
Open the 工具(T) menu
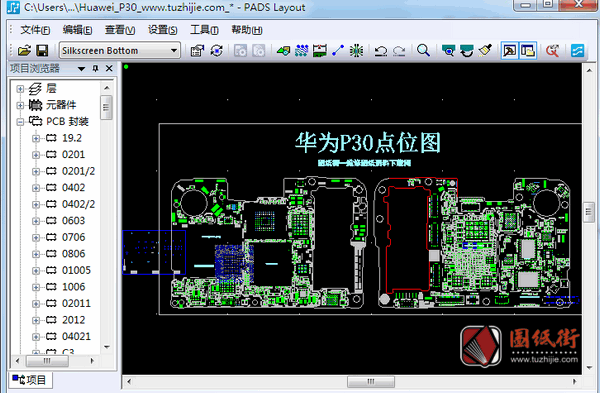204,30
